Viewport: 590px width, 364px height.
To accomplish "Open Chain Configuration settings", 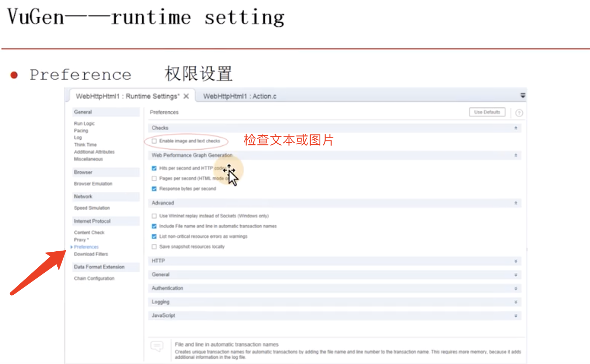I will [x=94, y=278].
